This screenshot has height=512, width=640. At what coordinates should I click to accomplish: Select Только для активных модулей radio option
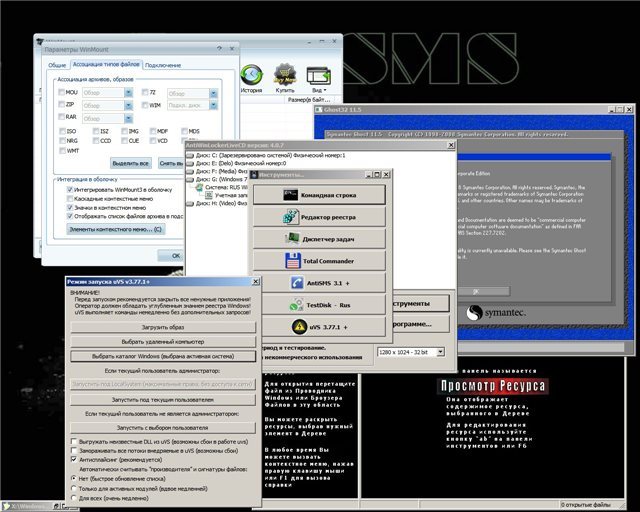74,488
